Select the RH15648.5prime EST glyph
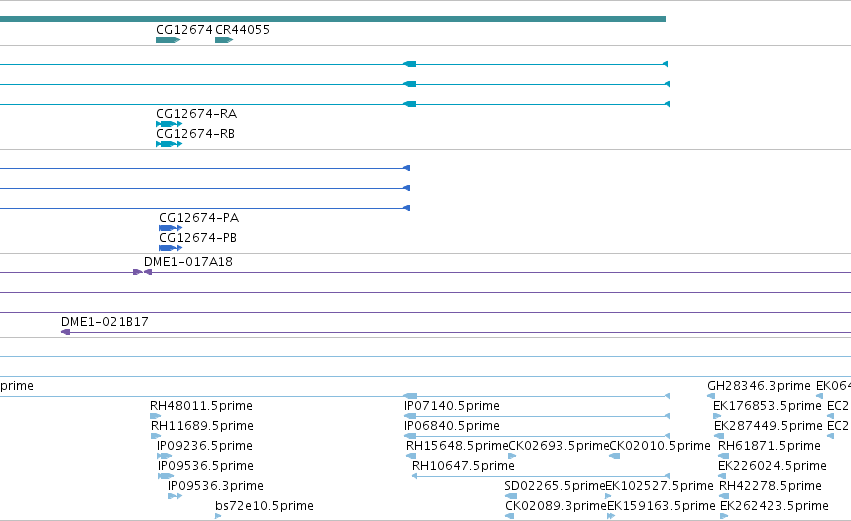The image size is (851, 521). [x=411, y=456]
